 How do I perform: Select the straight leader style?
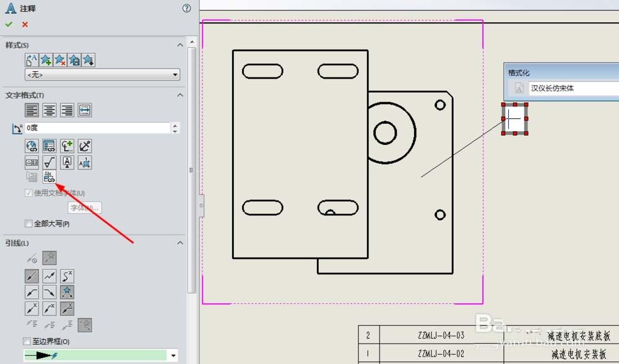[x=32, y=275]
